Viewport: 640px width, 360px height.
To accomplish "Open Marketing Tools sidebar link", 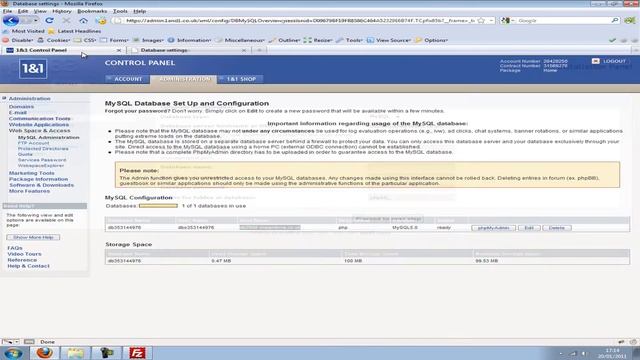I will click(32, 173).
